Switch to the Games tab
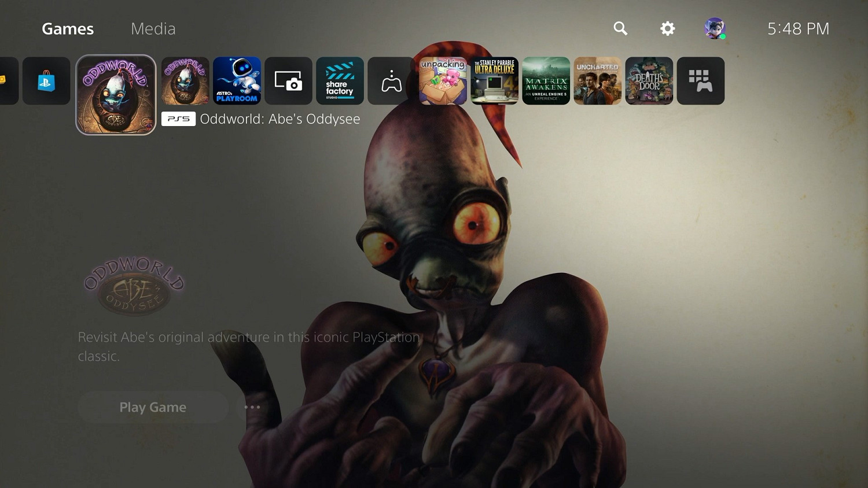The image size is (868, 488). click(68, 28)
